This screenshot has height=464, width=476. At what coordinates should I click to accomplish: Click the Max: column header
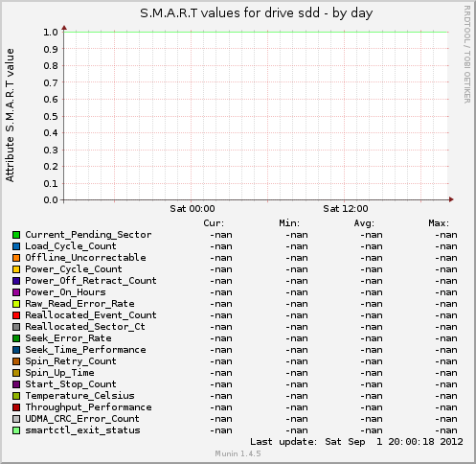tap(439, 223)
